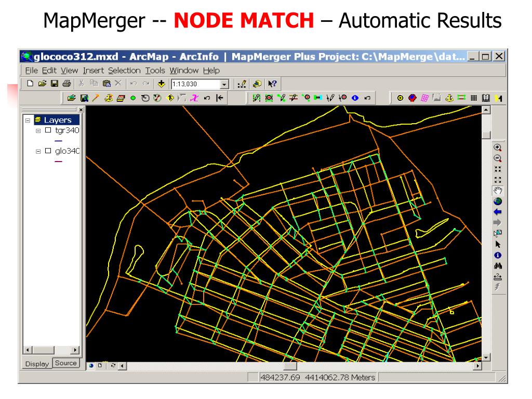Print the map
Viewport: 532px width, 399px height.
tap(66, 84)
